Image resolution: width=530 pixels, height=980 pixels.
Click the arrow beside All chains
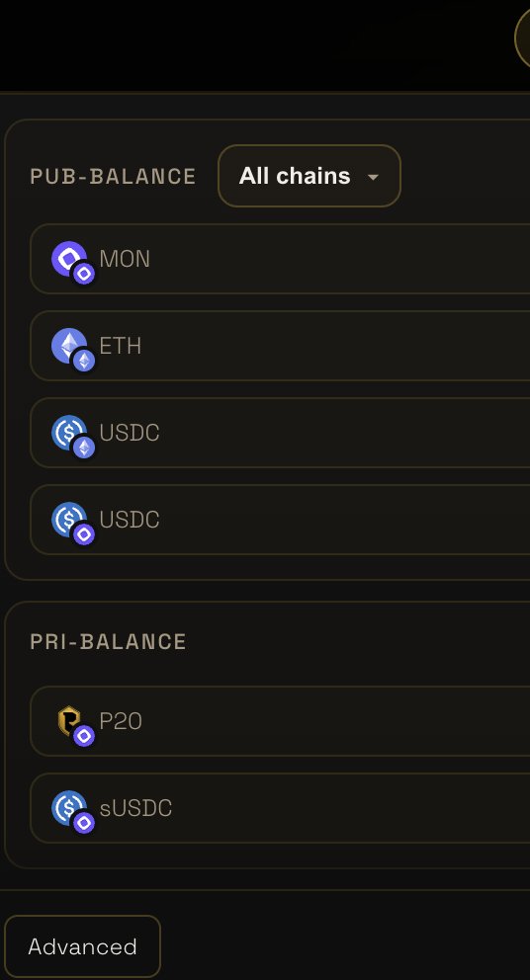[x=373, y=177]
